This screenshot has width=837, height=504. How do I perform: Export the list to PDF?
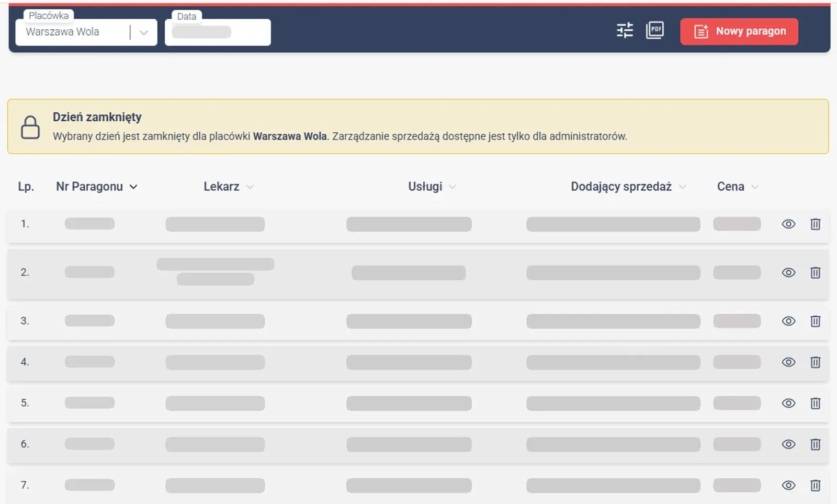tap(655, 30)
